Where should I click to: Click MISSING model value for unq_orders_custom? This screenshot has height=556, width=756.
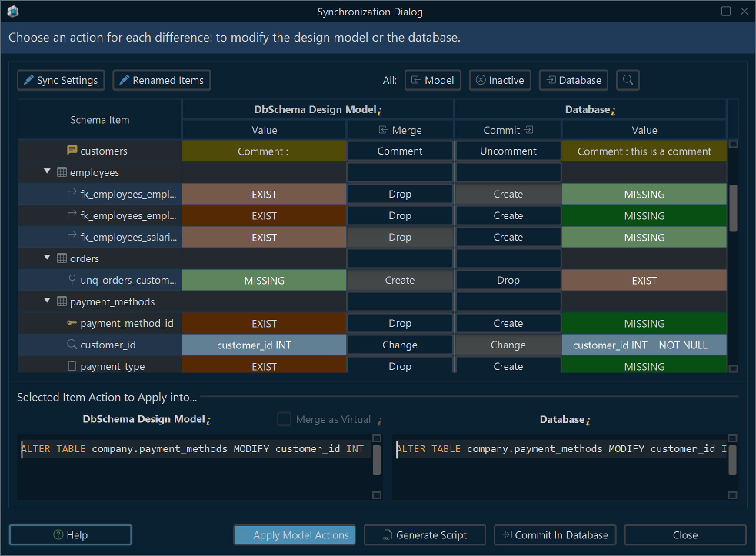tap(264, 280)
